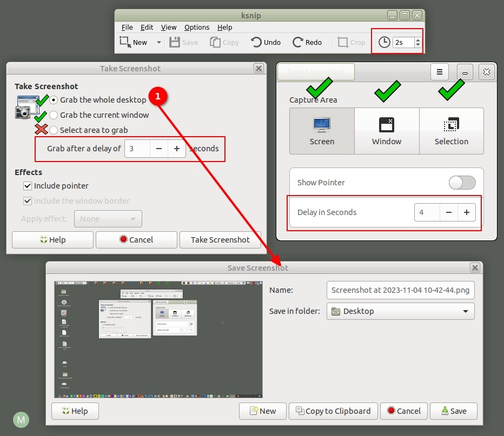Click the grab delay value field showing 3
Image resolution: width=504 pixels, height=436 pixels.
pos(137,149)
